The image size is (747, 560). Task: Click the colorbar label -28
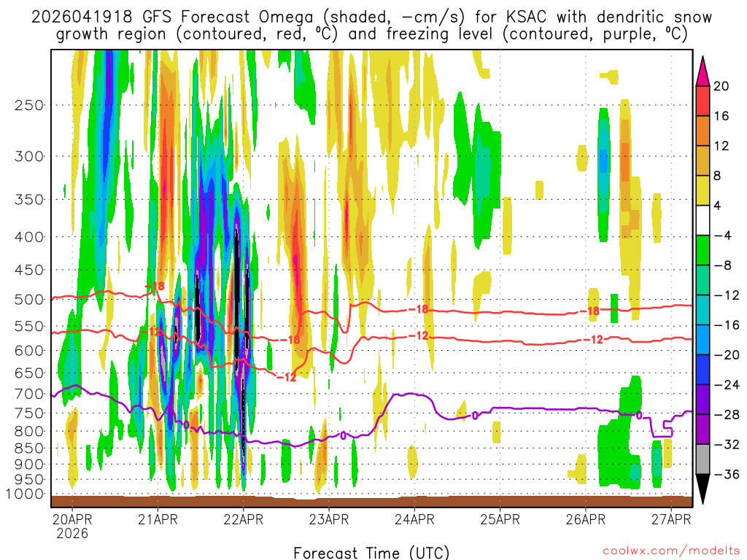point(727,415)
